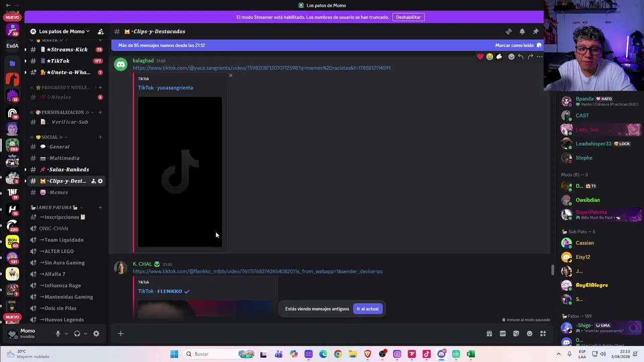Open the General channel
The height and width of the screenshot is (362, 644).
66,147
